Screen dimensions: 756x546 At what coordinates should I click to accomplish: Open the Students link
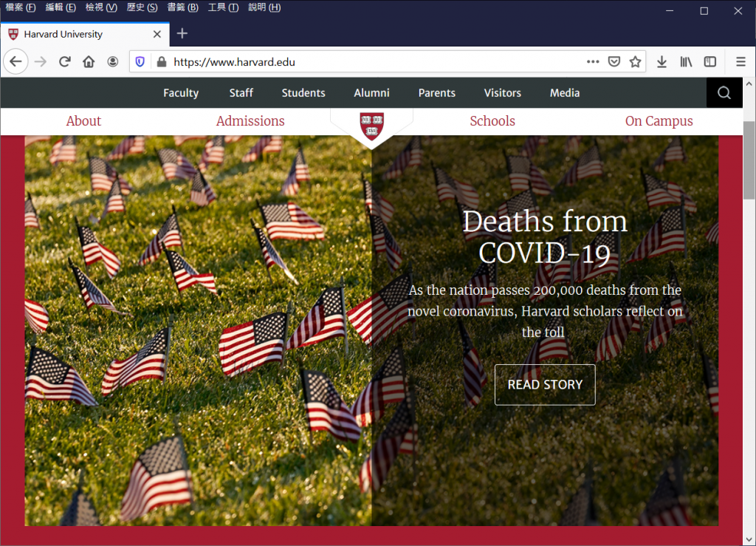coord(303,92)
